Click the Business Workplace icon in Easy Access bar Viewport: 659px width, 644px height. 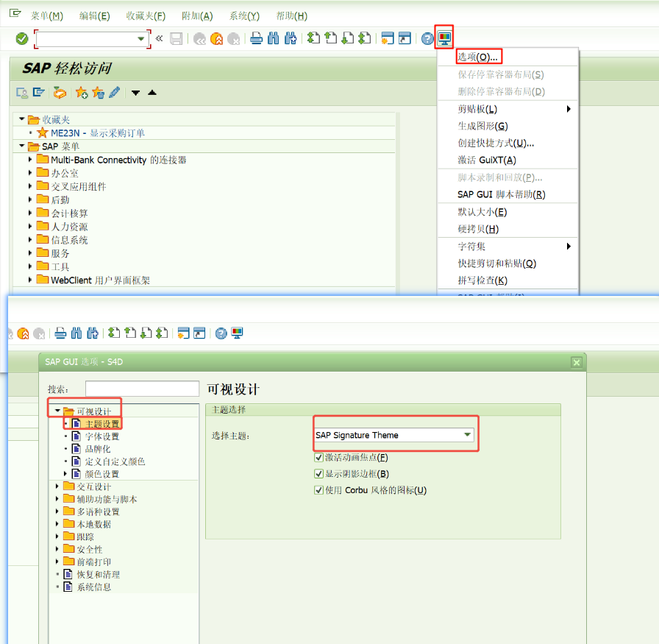(60, 93)
